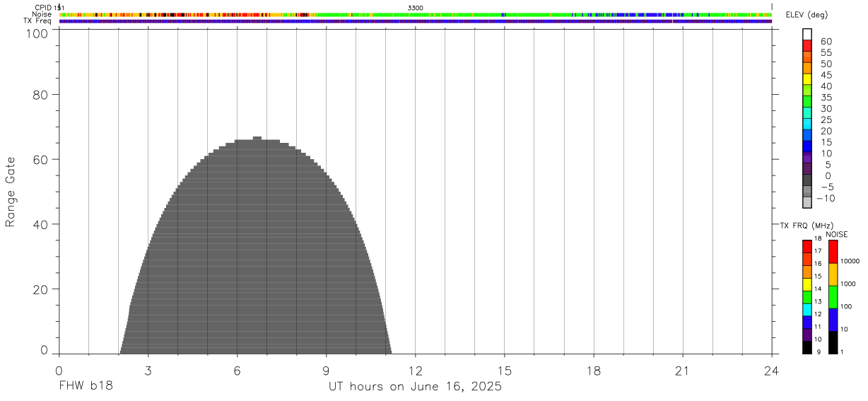The height and width of the screenshot is (401, 868).
Task: Click the 'ELEV (deg)' legend title
Action: [x=809, y=16]
